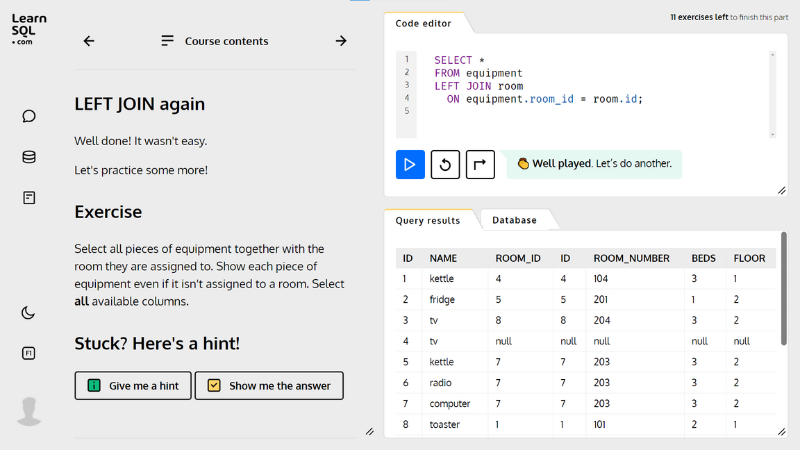Image resolution: width=800 pixels, height=450 pixels.
Task: Switch to the Code editor tab
Action: pos(423,23)
